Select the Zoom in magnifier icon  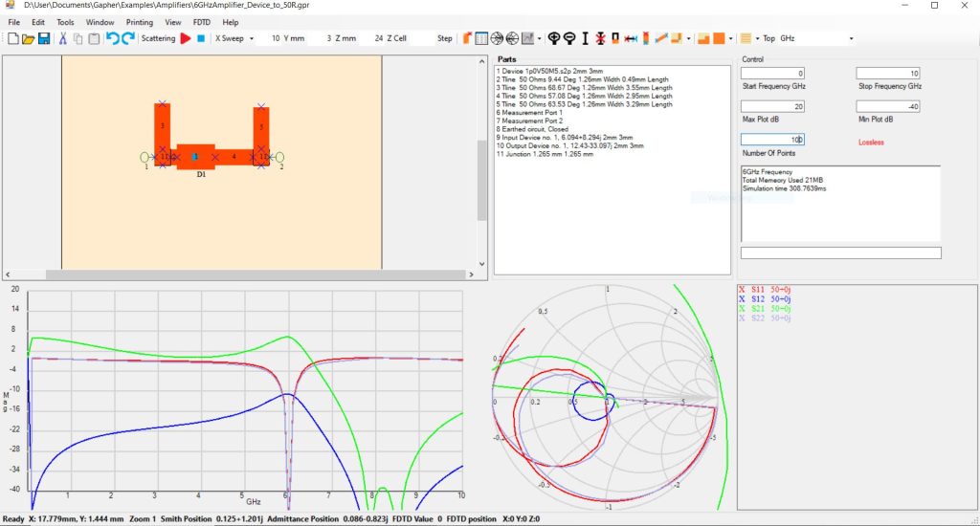(x=553, y=38)
